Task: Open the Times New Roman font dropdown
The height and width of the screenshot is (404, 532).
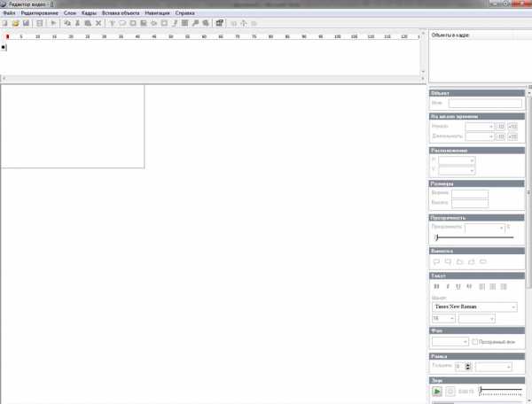Action: coord(474,307)
